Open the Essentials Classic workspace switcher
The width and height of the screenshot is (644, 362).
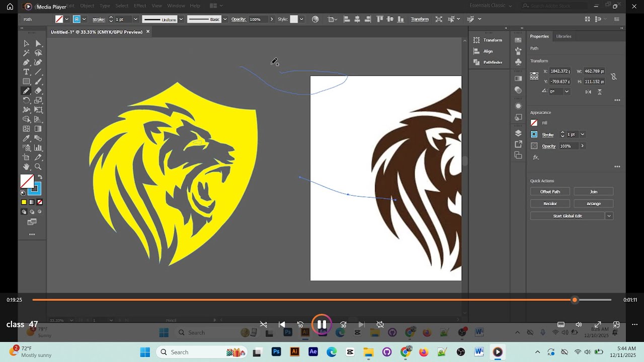[x=491, y=6]
